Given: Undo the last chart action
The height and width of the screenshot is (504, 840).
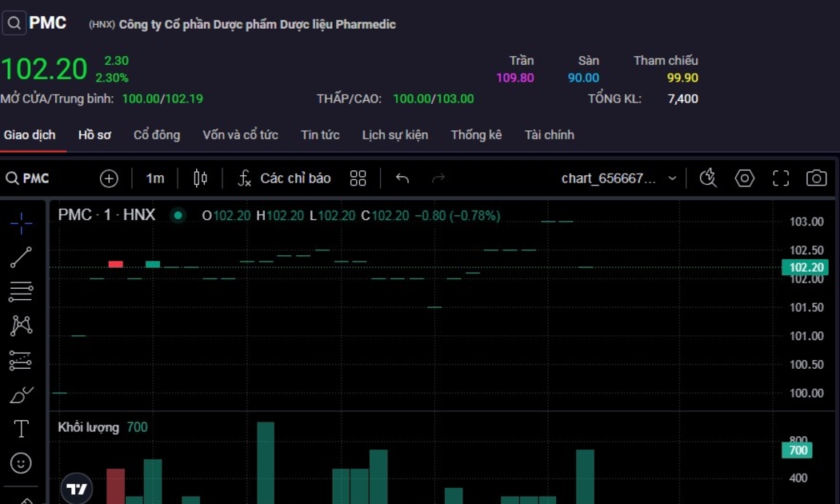Looking at the screenshot, I should click(402, 178).
